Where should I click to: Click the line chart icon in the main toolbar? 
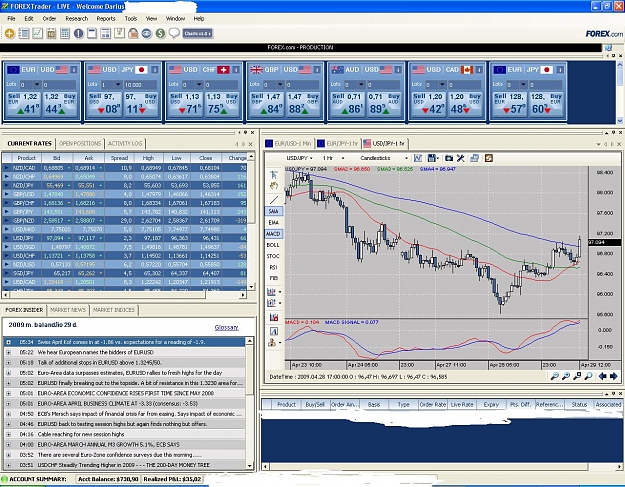click(37, 33)
